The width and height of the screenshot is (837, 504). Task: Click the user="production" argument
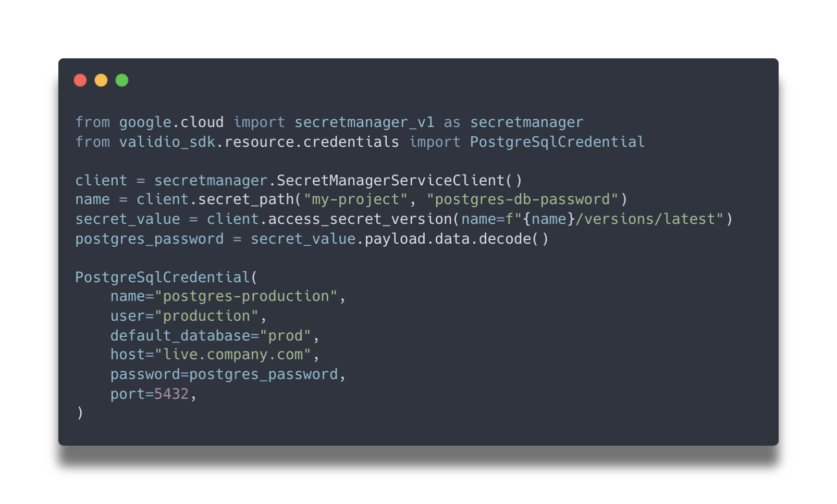point(184,316)
